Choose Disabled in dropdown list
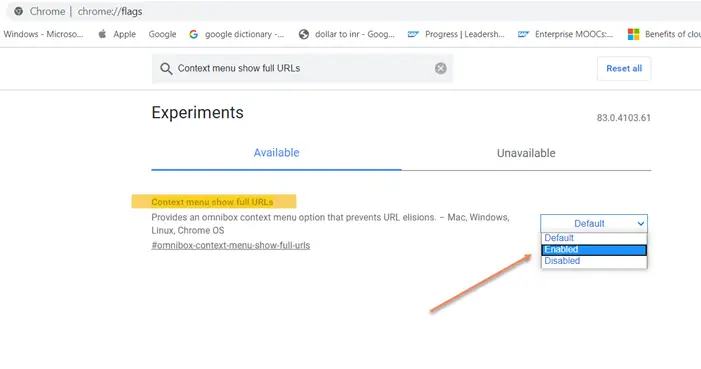This screenshot has width=701, height=369. coord(594,261)
